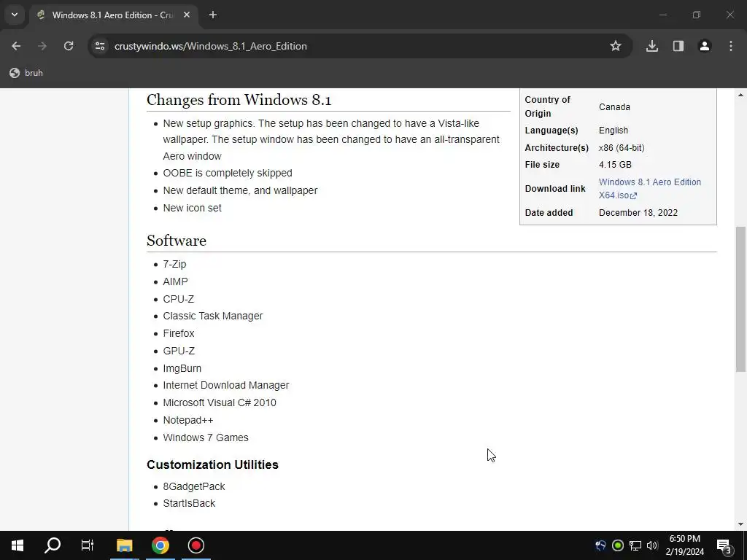Image resolution: width=747 pixels, height=560 pixels.
Task: Go back to the previous page
Action: click(x=16, y=46)
